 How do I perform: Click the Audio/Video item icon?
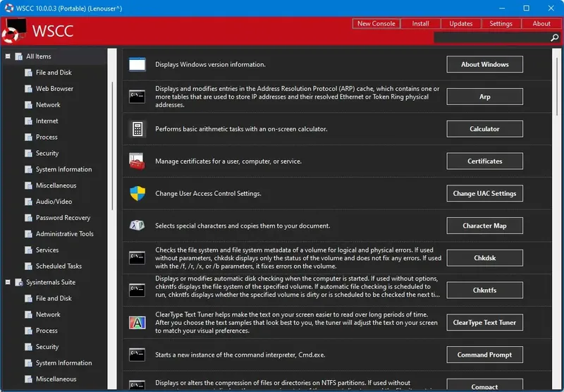coord(28,202)
